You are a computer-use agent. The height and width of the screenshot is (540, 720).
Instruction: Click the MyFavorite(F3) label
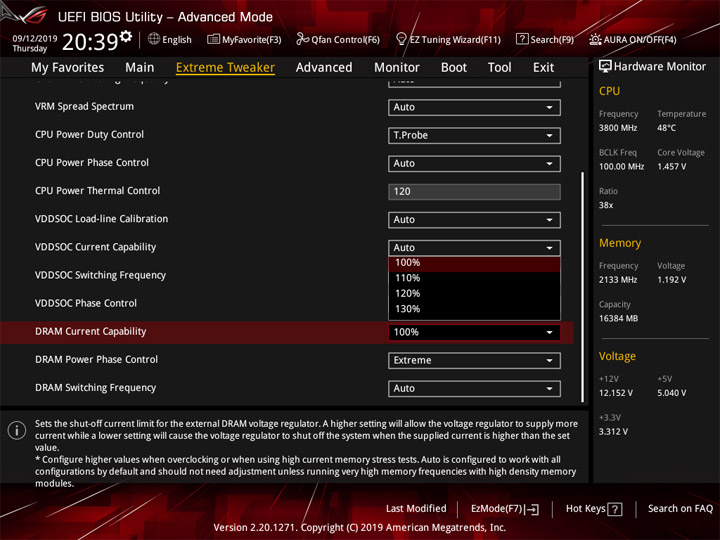pos(252,40)
